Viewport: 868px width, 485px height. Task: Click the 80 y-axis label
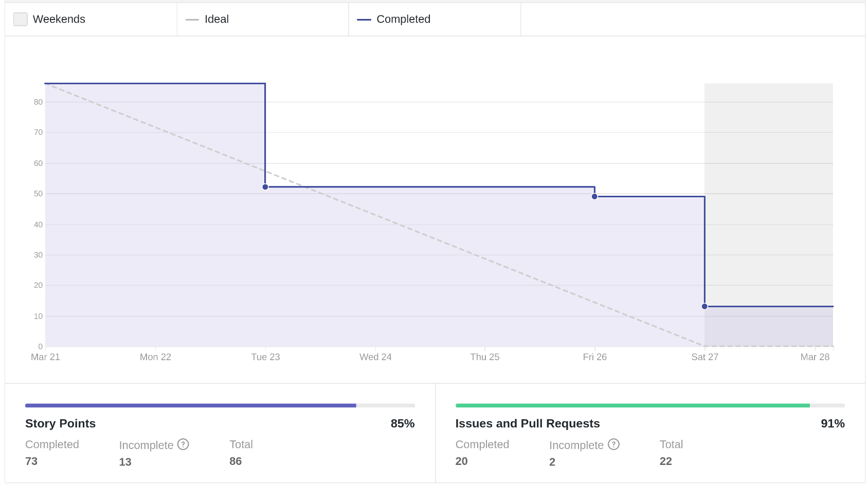click(x=38, y=102)
